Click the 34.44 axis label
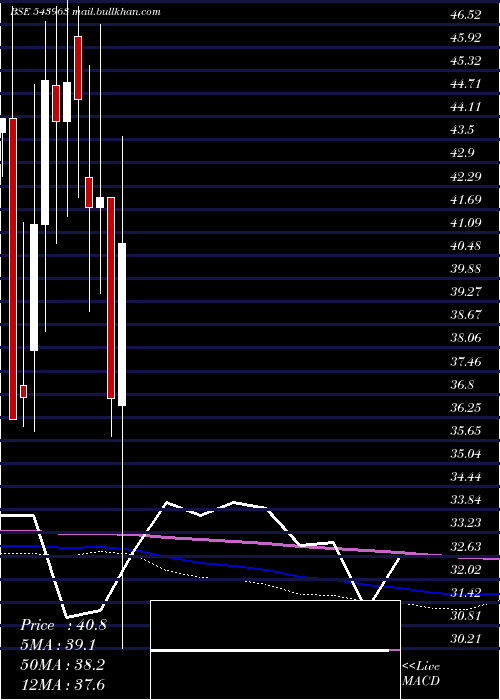The width and height of the screenshot is (500, 700). coord(466,477)
